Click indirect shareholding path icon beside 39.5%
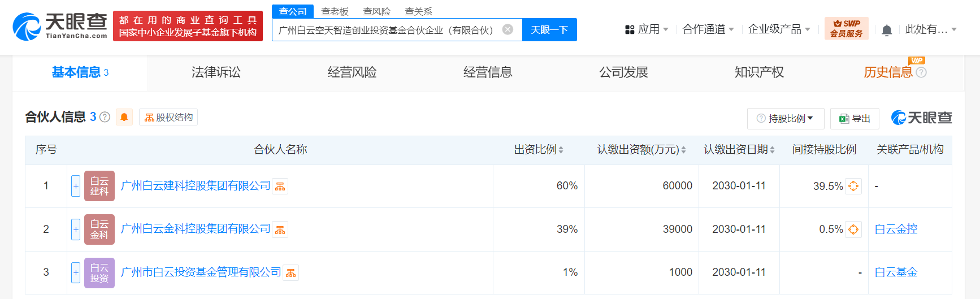 coord(853,186)
